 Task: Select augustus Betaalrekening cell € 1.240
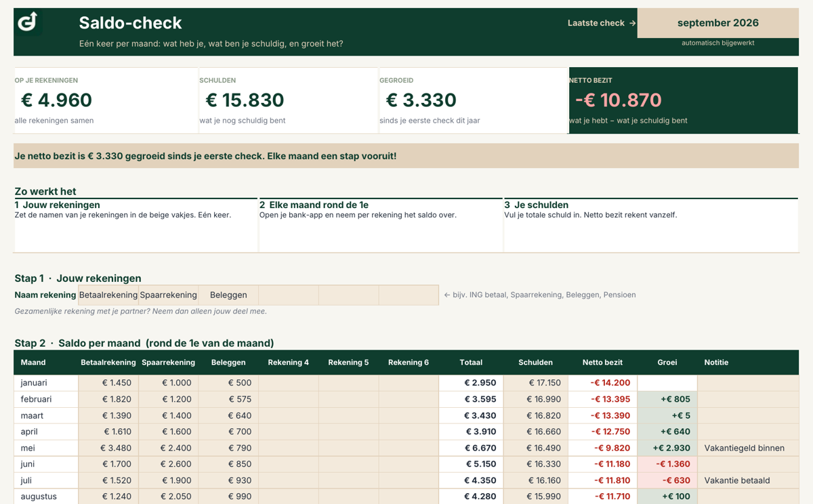(108, 497)
